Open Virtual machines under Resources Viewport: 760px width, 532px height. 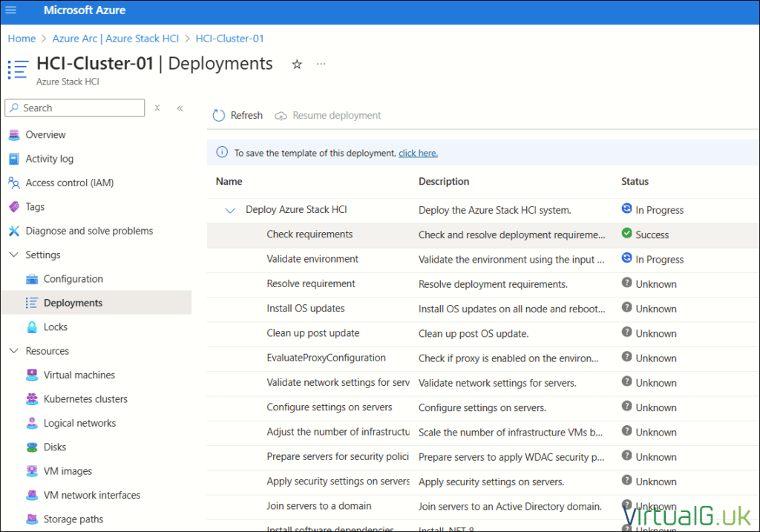coord(79,375)
